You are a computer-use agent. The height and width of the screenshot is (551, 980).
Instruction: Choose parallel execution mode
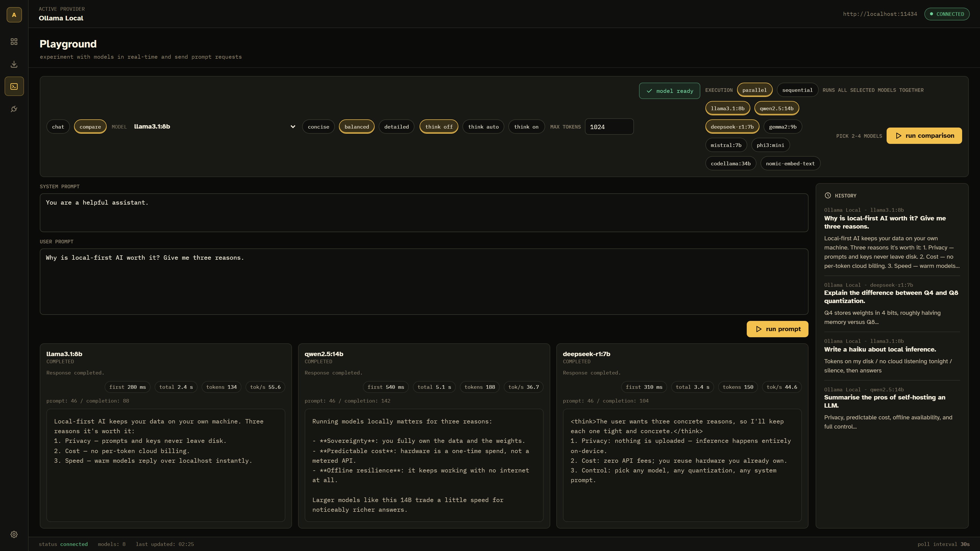(x=754, y=90)
